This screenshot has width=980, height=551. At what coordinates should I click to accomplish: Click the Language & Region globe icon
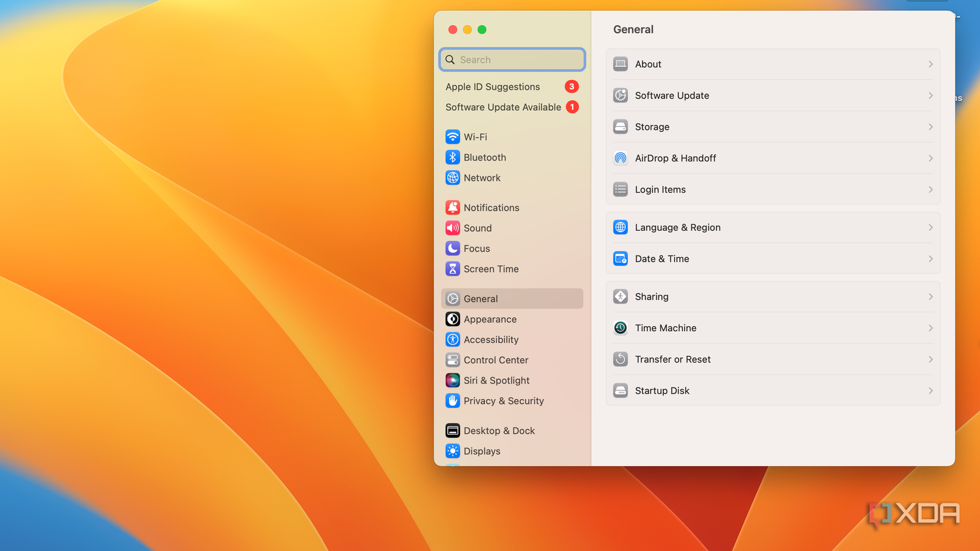click(x=620, y=227)
